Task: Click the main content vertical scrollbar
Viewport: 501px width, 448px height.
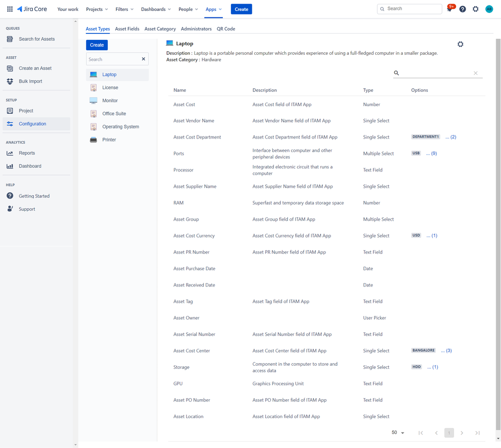Action: 498,235
